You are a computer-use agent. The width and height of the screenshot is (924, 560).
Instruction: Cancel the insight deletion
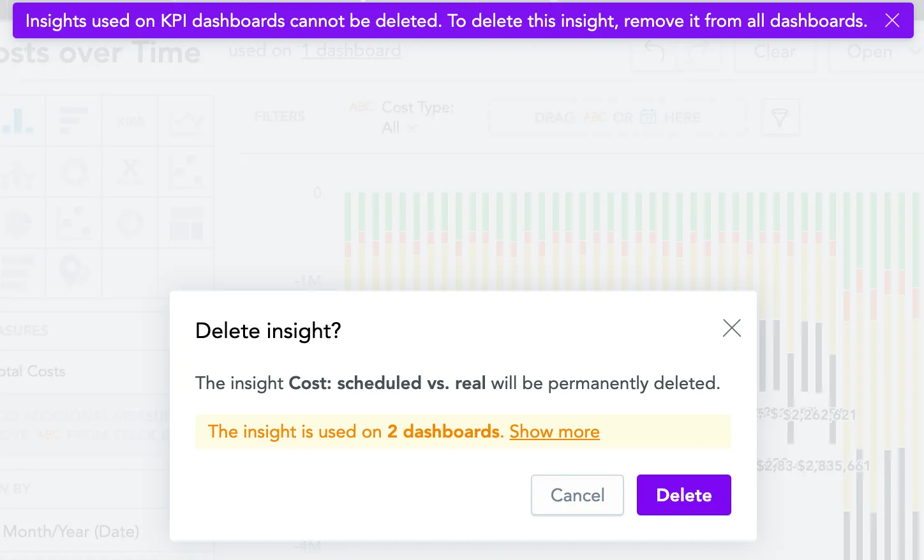click(577, 495)
